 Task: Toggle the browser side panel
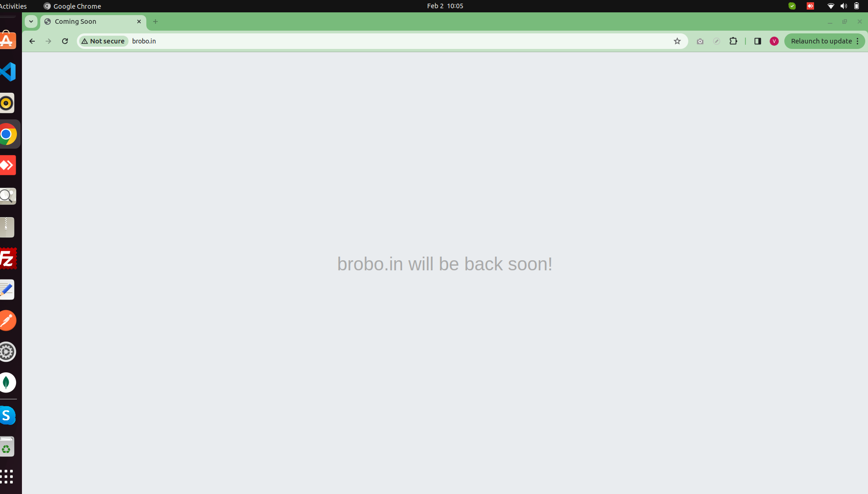(x=758, y=41)
